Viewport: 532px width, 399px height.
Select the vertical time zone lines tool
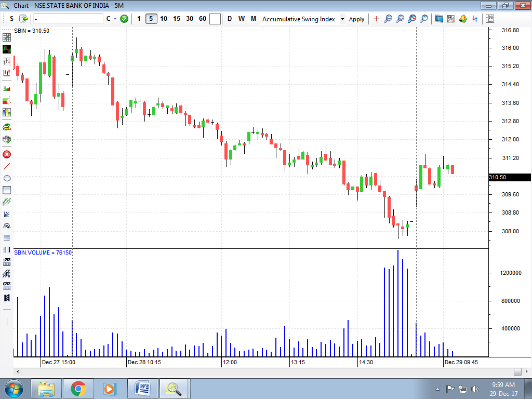[x=7, y=250]
